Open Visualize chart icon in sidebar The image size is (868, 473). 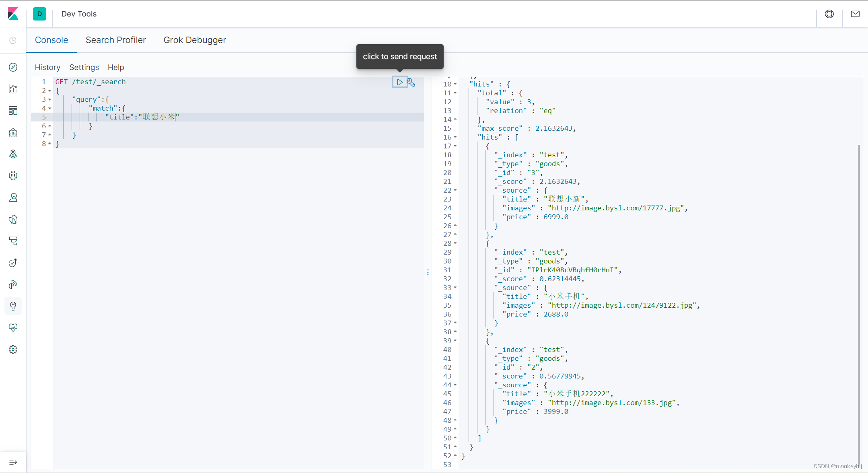pos(13,89)
